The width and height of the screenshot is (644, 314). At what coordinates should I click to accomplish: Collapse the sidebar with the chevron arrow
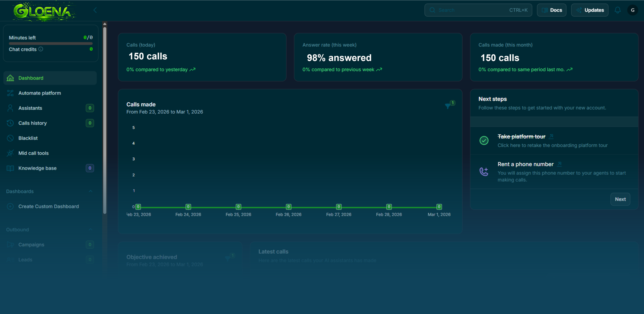click(95, 10)
